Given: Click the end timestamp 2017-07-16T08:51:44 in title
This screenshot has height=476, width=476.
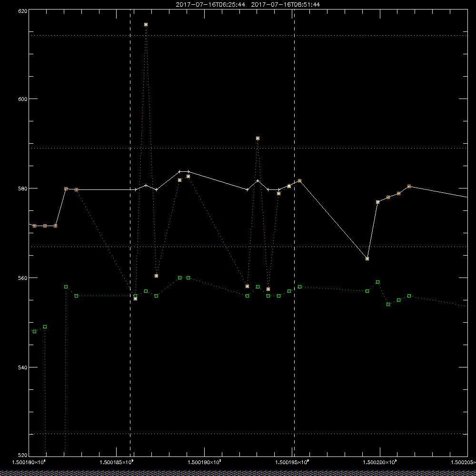Looking at the screenshot, I should coord(286,5).
